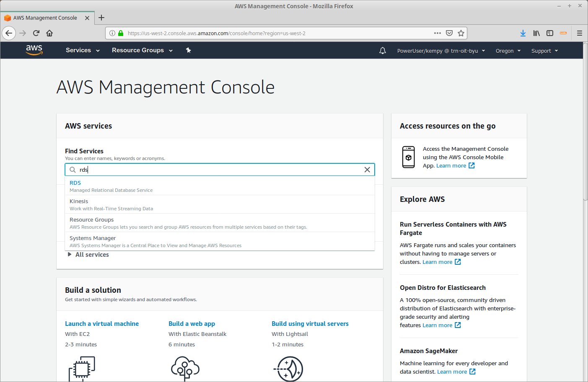Image resolution: width=588 pixels, height=382 pixels.
Task: Open the Resource Groups dropdown
Action: (142, 50)
